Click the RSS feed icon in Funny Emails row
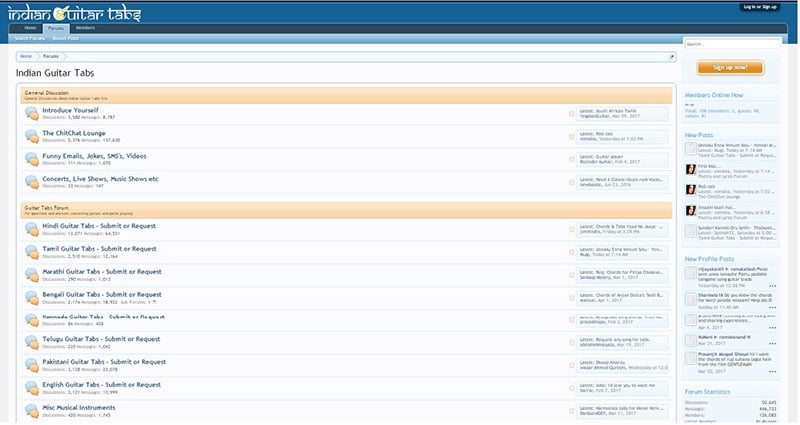 click(571, 160)
